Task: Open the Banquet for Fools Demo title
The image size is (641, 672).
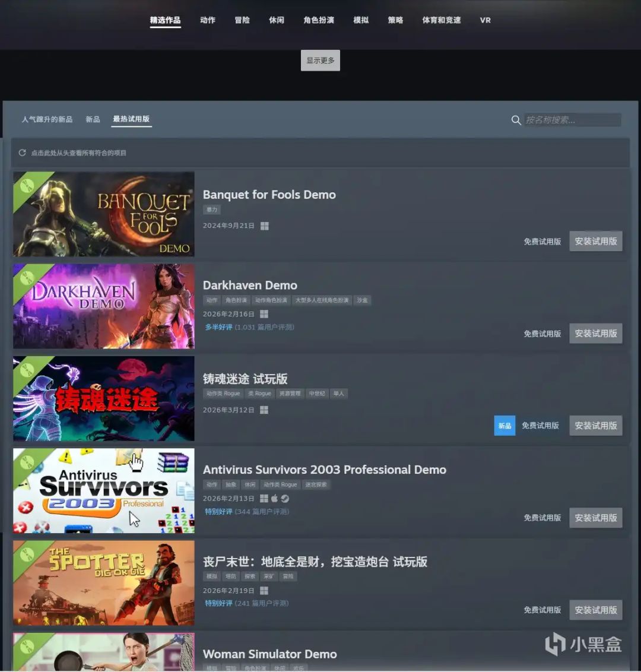Action: (269, 195)
